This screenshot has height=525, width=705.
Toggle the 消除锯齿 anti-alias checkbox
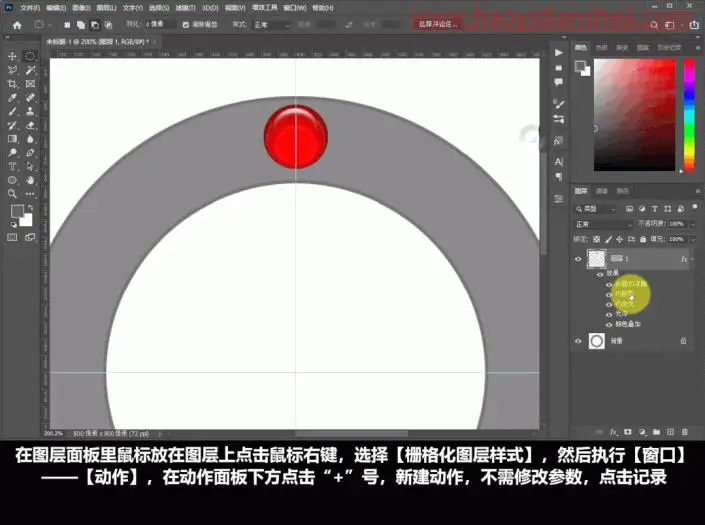(x=186, y=25)
